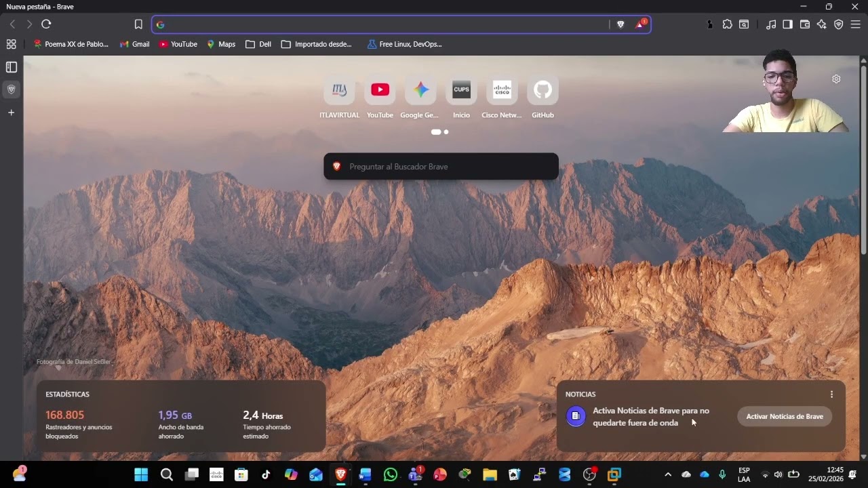Click the page vertical scrollbar
The image size is (868, 488).
pos(863,159)
